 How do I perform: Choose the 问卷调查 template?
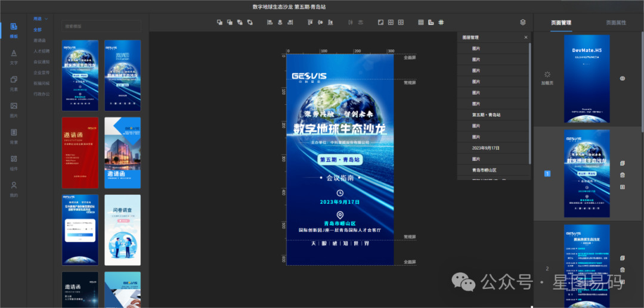pos(122,230)
